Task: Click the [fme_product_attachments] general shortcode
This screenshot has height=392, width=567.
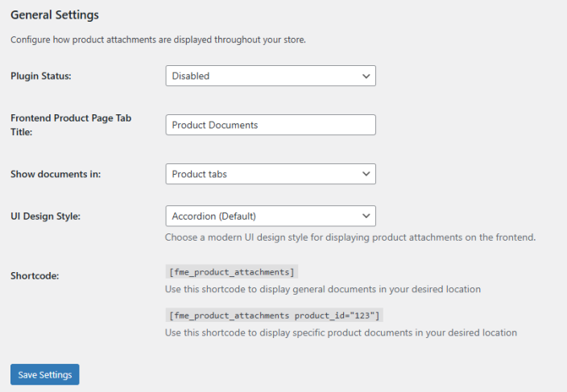Action: (x=232, y=272)
